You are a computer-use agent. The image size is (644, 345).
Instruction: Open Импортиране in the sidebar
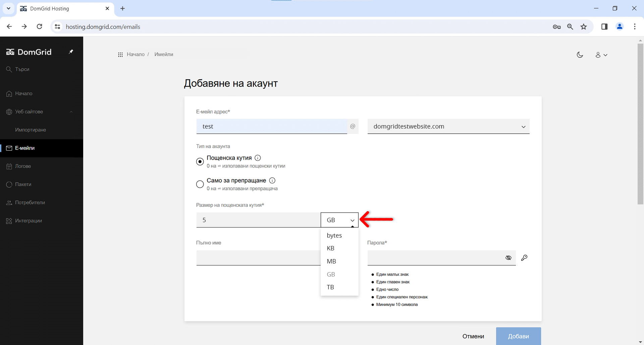tap(31, 130)
